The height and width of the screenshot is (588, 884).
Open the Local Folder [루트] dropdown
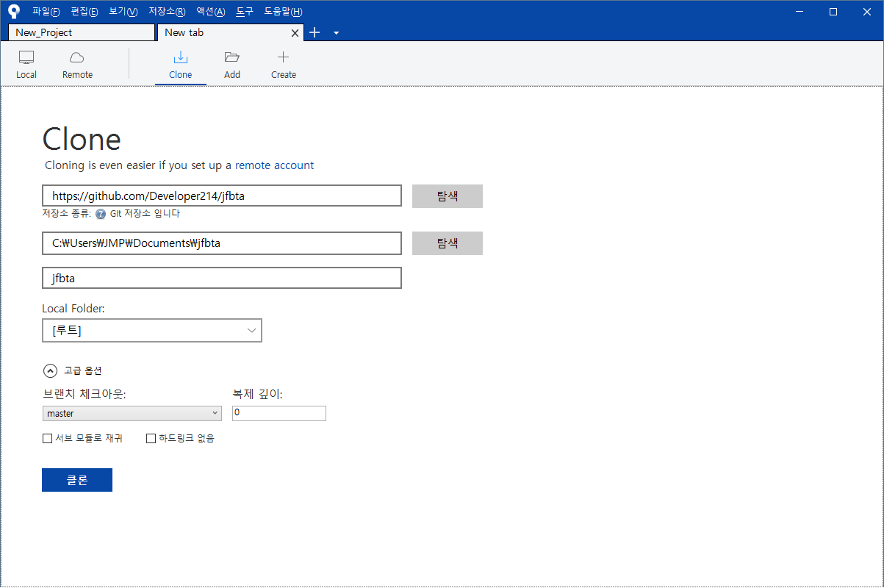point(152,331)
